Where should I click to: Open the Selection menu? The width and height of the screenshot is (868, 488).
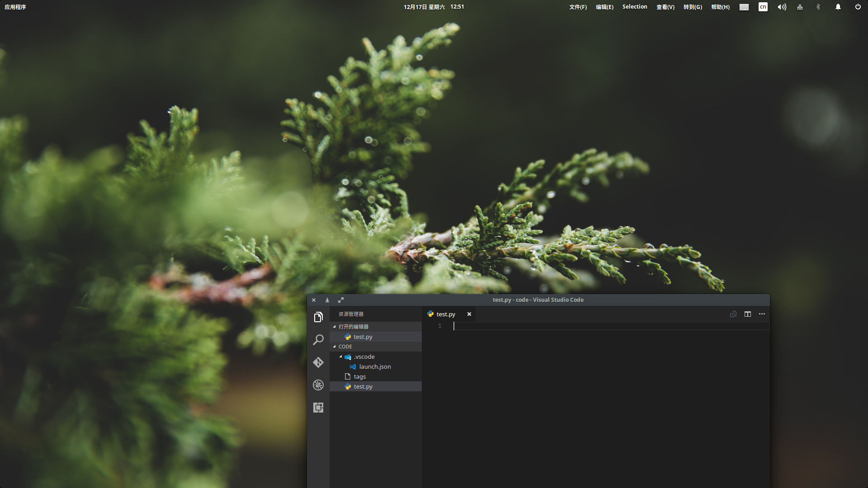point(634,7)
